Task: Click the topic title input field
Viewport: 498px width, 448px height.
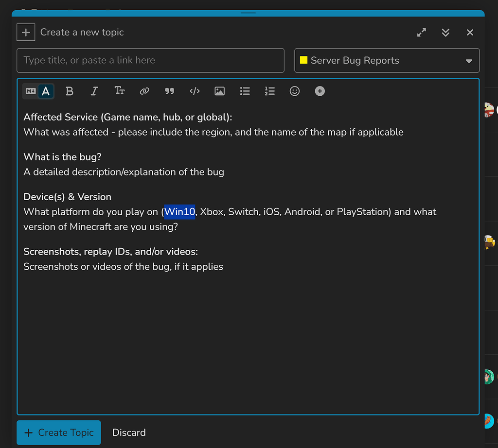Action: (x=150, y=60)
